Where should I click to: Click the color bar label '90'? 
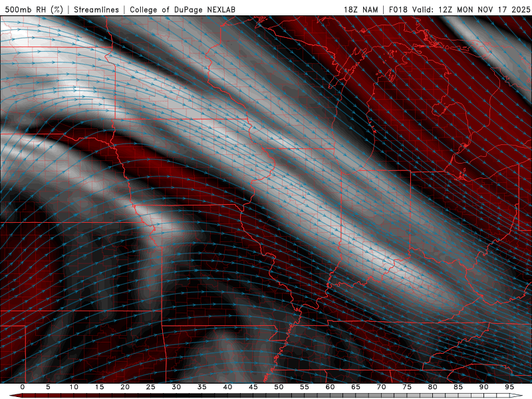pyautogui.click(x=483, y=387)
